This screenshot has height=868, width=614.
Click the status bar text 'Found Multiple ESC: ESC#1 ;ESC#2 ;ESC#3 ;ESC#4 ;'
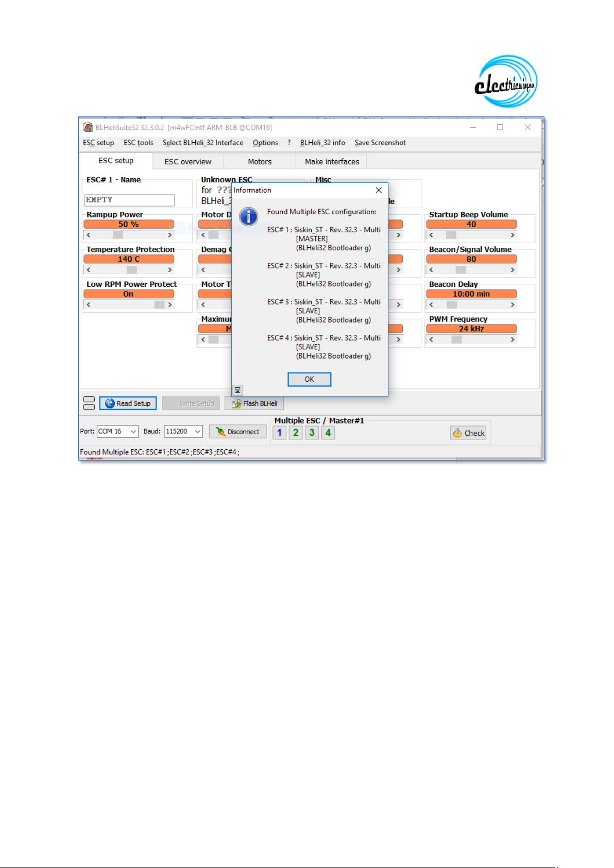pyautogui.click(x=160, y=452)
